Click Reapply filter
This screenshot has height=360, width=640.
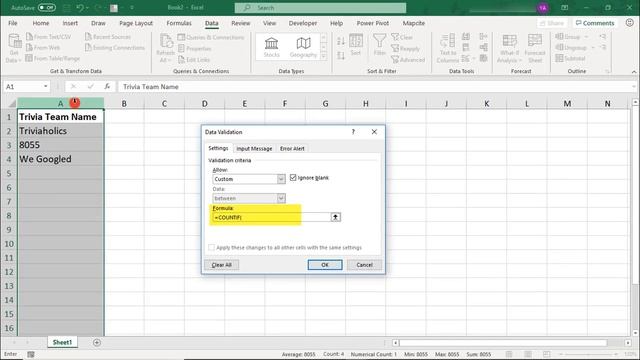(x=406, y=49)
